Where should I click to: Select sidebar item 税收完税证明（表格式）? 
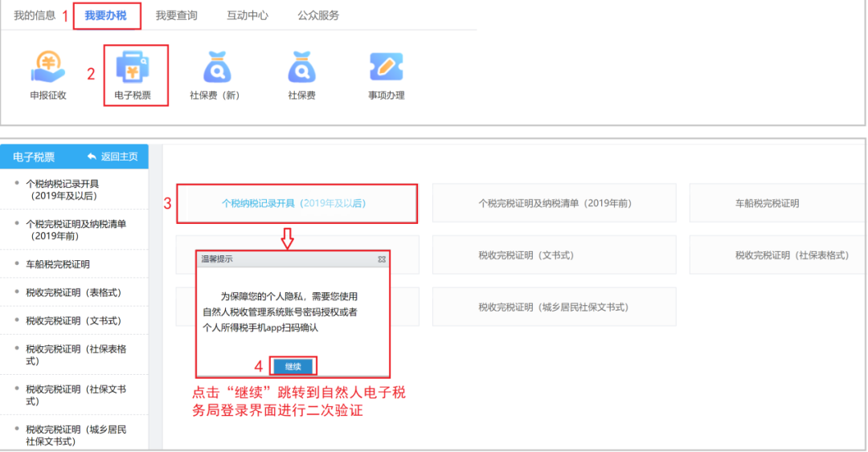point(74,292)
